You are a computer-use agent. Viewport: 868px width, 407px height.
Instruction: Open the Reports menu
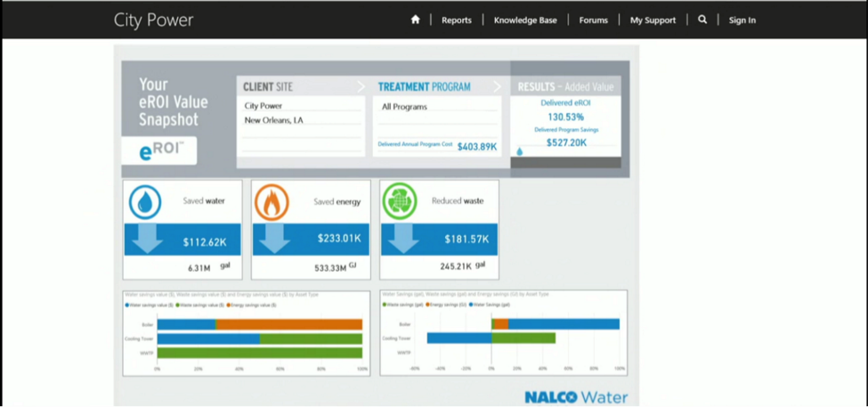[x=457, y=20]
